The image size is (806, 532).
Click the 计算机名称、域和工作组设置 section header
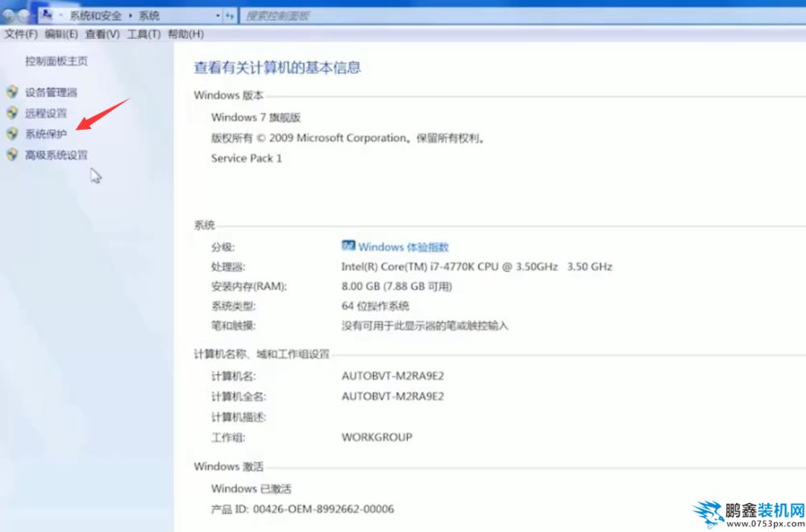click(262, 354)
